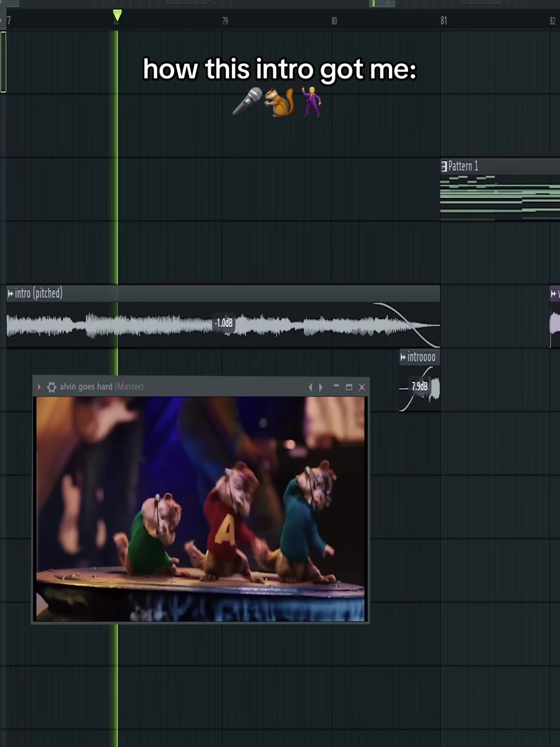Image resolution: width=560 pixels, height=747 pixels.
Task: Click the -1.0dB gain label on intro clip
Action: (223, 323)
